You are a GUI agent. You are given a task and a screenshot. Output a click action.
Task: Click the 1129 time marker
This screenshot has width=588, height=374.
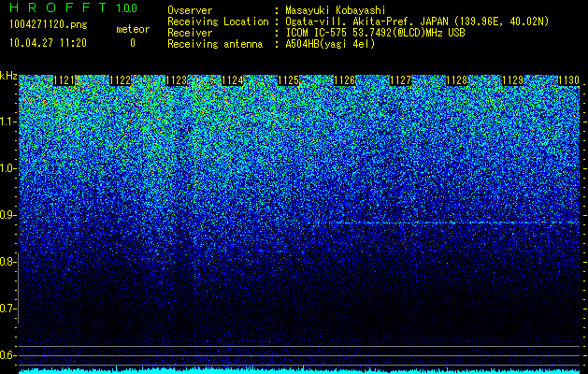coord(512,80)
